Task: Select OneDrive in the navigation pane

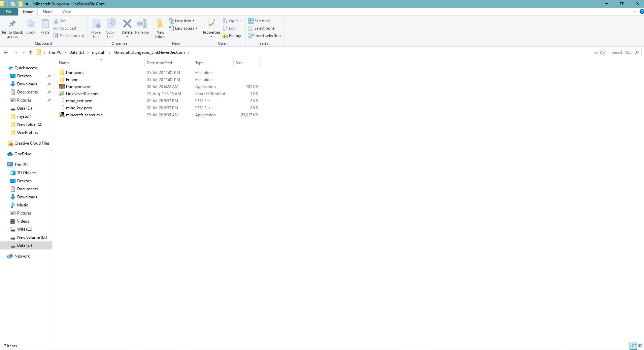Action: tap(23, 154)
